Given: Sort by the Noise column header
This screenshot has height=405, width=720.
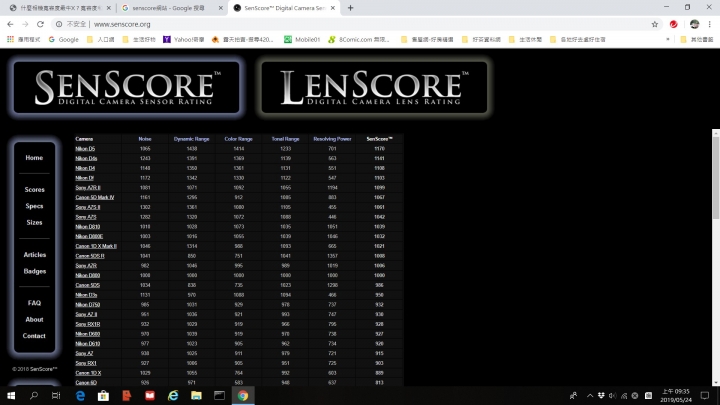Looking at the screenshot, I should tap(145, 139).
